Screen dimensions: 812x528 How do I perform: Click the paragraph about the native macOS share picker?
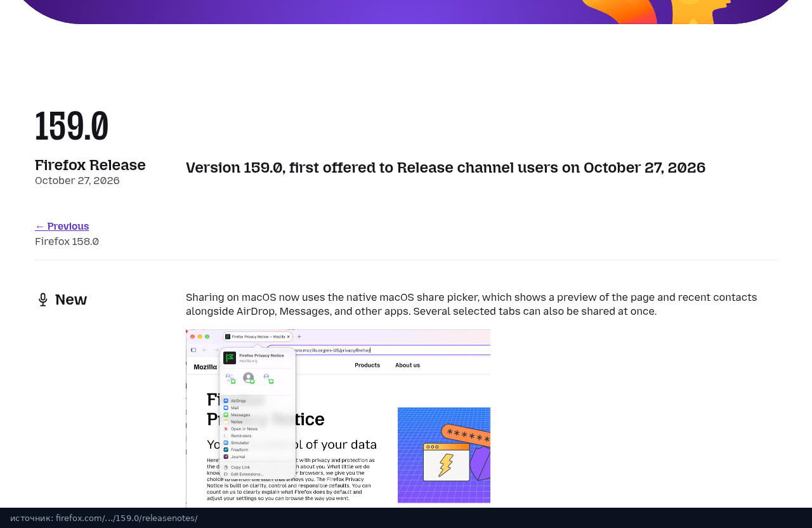(471, 305)
